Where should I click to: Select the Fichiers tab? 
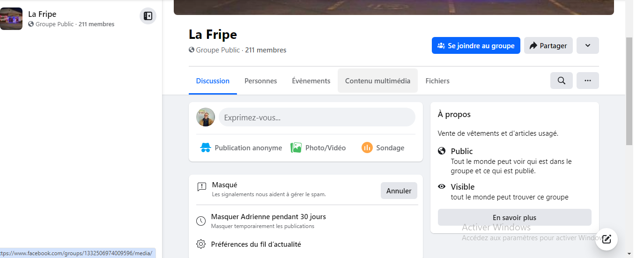437,81
